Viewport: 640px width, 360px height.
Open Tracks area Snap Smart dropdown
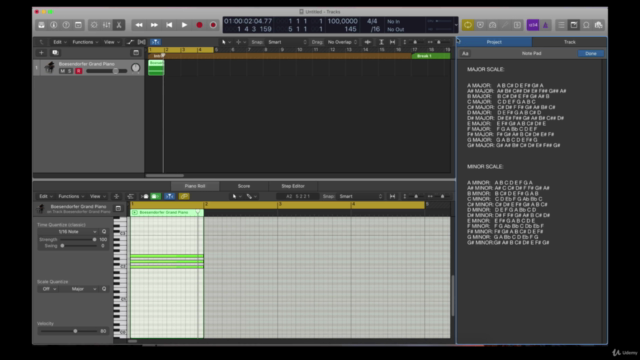click(287, 42)
